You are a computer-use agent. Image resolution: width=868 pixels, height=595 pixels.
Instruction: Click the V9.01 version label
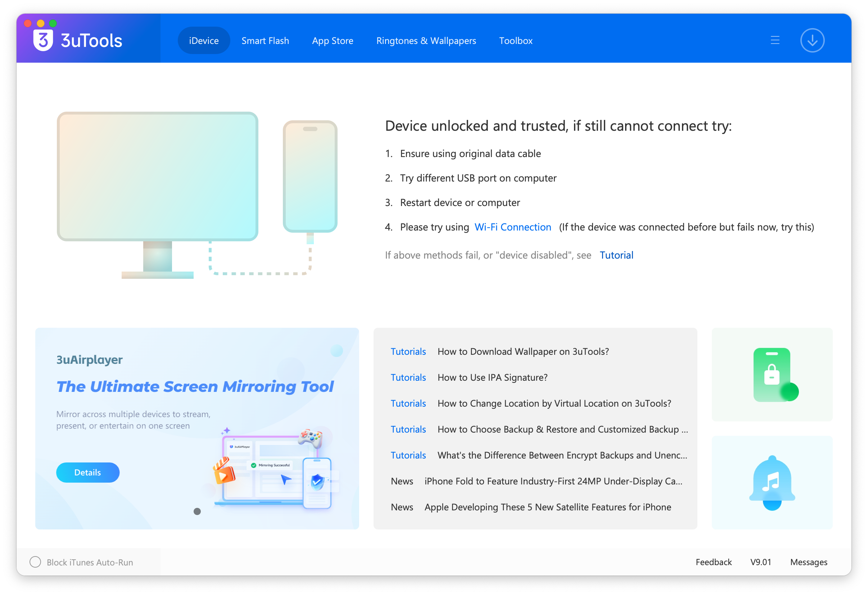(760, 562)
